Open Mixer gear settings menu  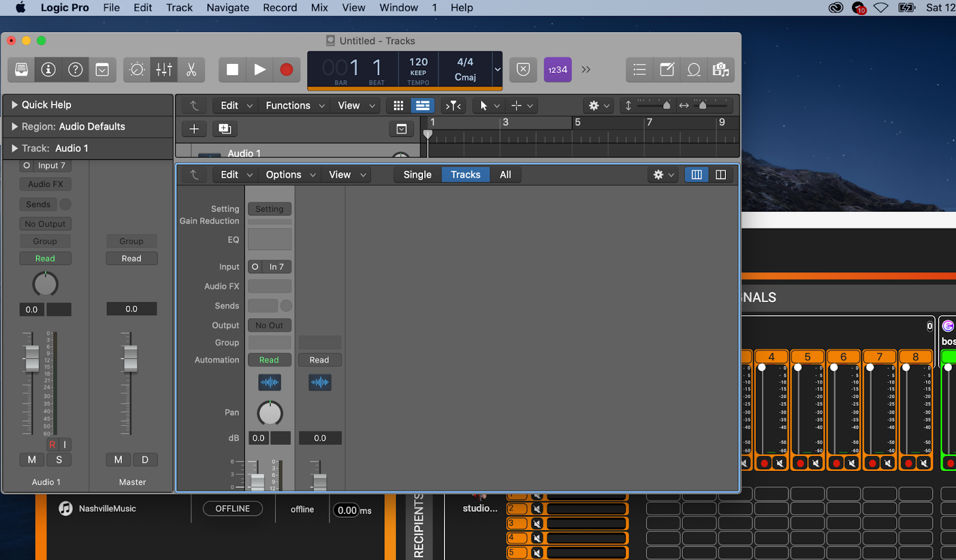coord(663,175)
